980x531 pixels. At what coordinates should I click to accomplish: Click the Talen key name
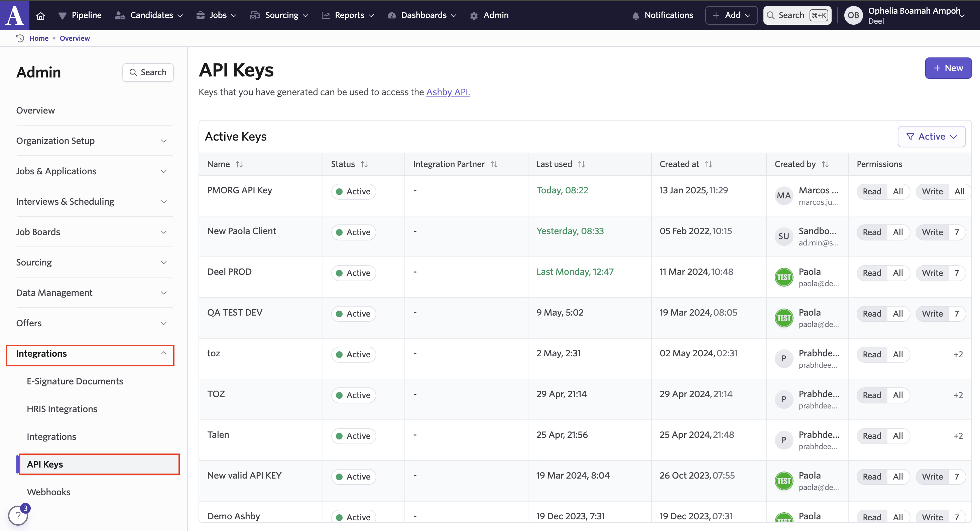218,434
